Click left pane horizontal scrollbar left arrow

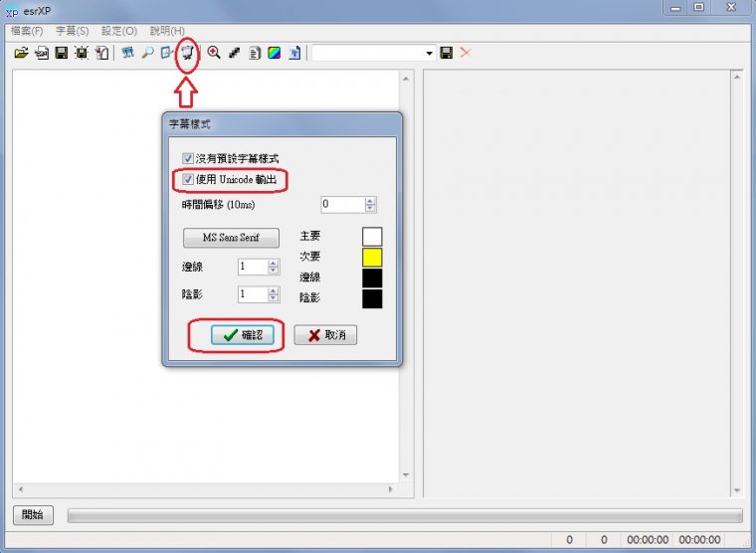[x=20, y=489]
